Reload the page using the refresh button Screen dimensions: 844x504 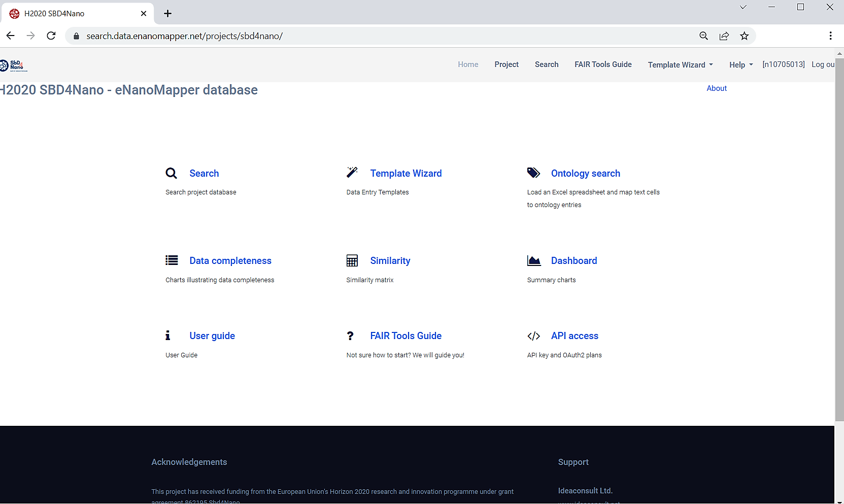pos(51,36)
